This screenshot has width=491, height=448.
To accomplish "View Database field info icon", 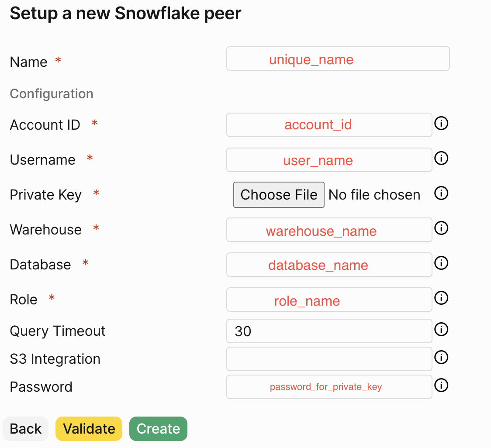I will (x=441, y=263).
